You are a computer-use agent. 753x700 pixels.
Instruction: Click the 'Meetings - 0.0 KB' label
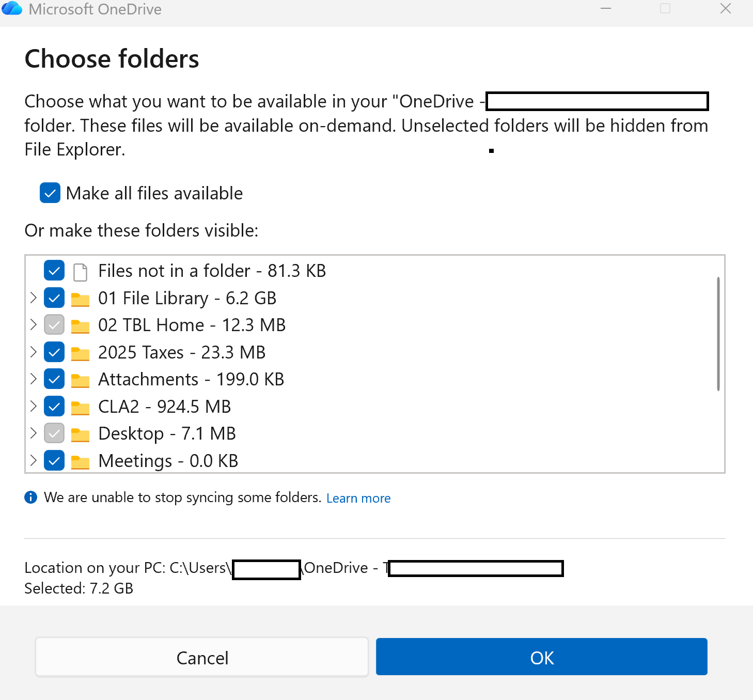coord(168,461)
